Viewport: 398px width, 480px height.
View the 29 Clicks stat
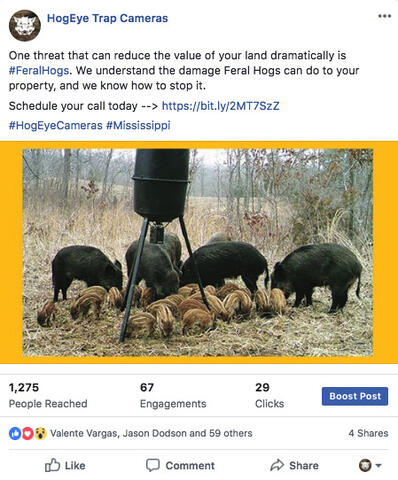[x=270, y=395]
